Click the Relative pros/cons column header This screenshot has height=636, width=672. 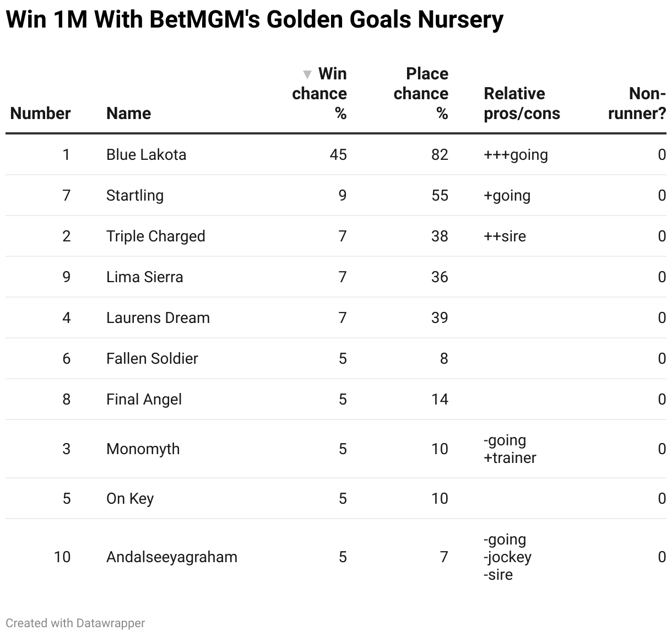click(x=522, y=104)
